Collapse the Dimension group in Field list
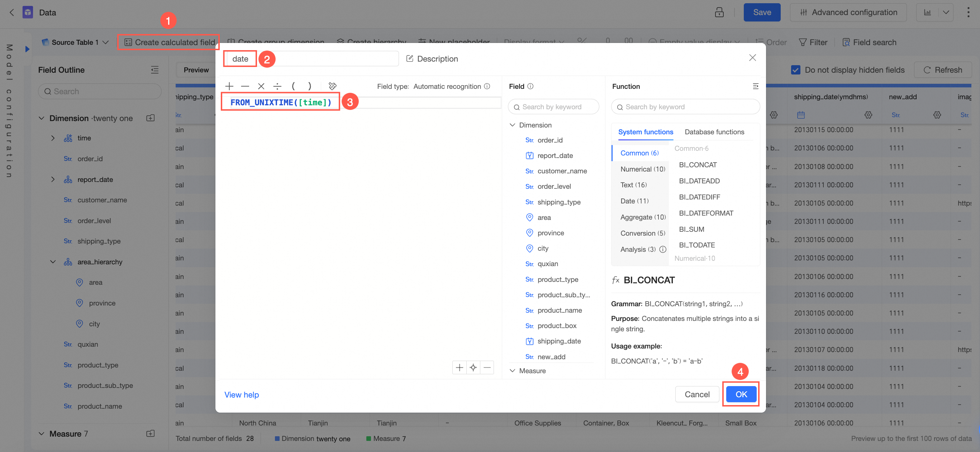This screenshot has height=452, width=980. (x=513, y=125)
